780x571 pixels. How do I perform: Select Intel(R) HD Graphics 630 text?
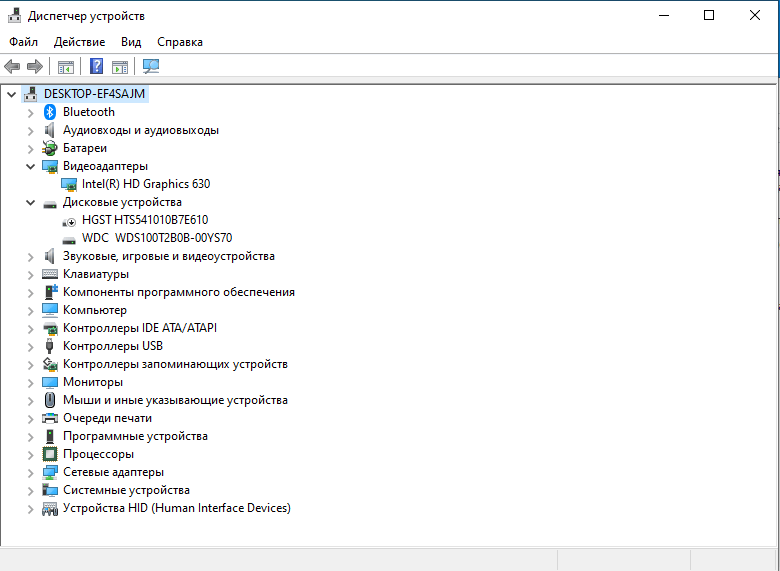tap(146, 184)
